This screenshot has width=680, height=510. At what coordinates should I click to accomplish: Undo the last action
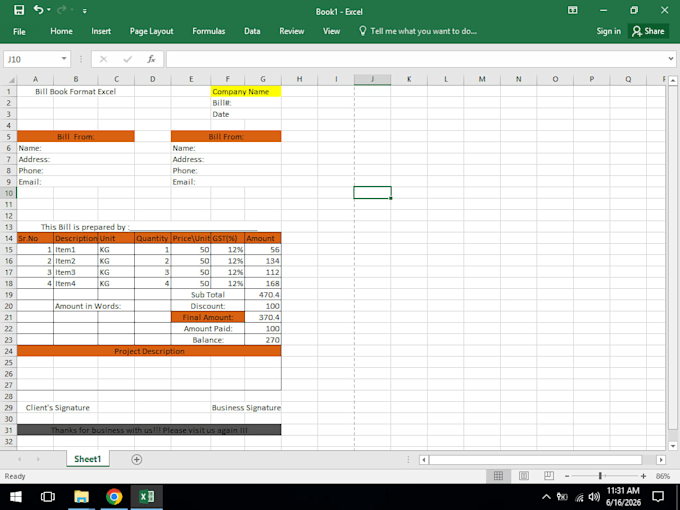coord(38,10)
